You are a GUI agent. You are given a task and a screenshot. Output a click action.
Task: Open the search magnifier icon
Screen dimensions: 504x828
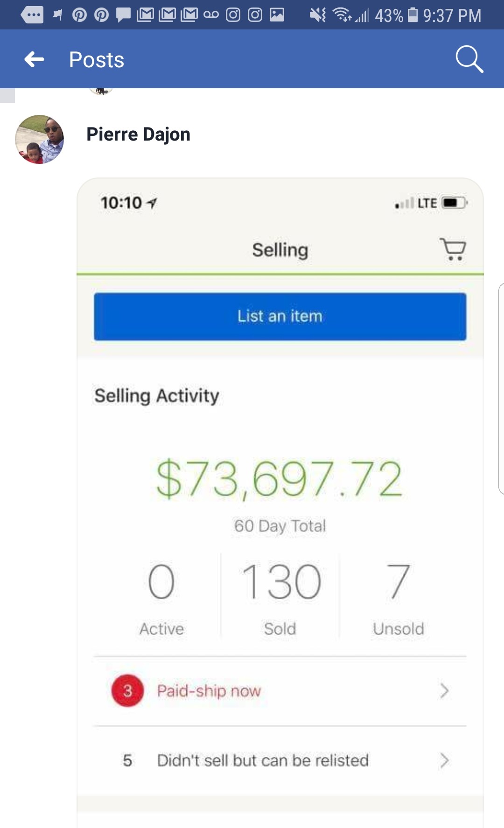pos(469,59)
